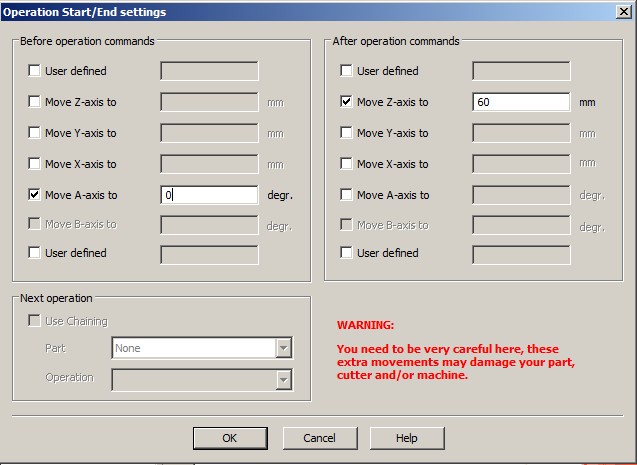Viewport: 637px width, 465px height.
Task: Enable Move Y-axis to before operation
Action: (35, 133)
